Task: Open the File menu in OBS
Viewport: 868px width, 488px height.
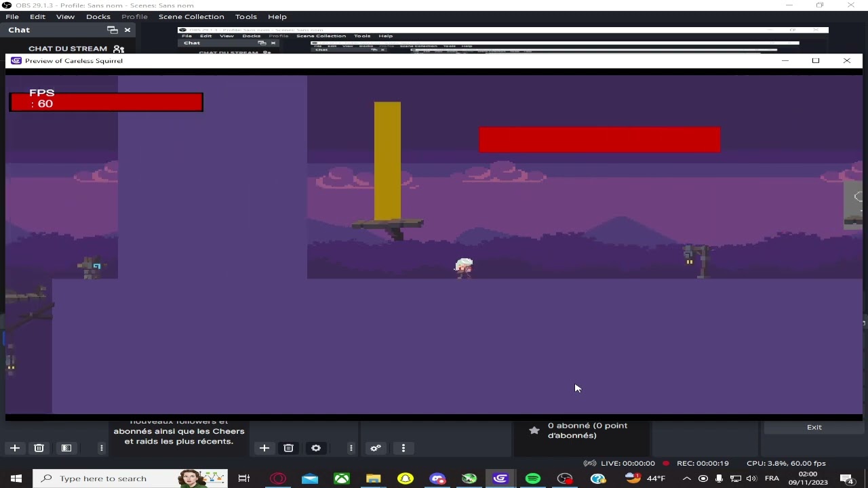Action: pyautogui.click(x=12, y=16)
